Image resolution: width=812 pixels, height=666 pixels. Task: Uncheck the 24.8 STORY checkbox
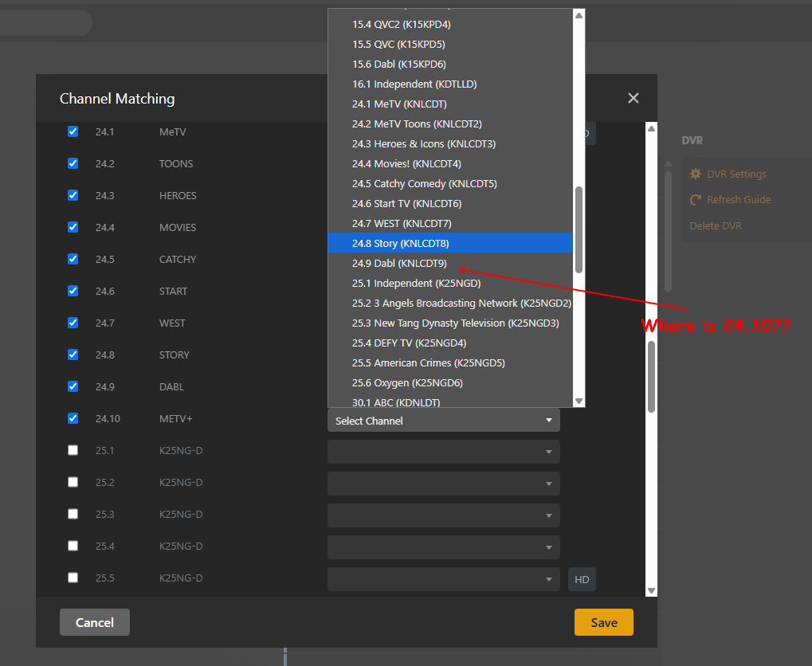click(x=73, y=355)
